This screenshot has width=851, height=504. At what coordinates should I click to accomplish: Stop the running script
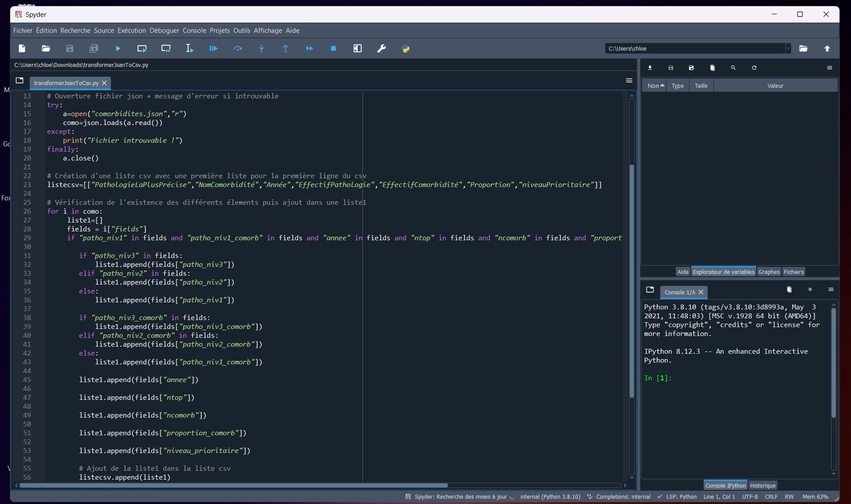tap(334, 48)
